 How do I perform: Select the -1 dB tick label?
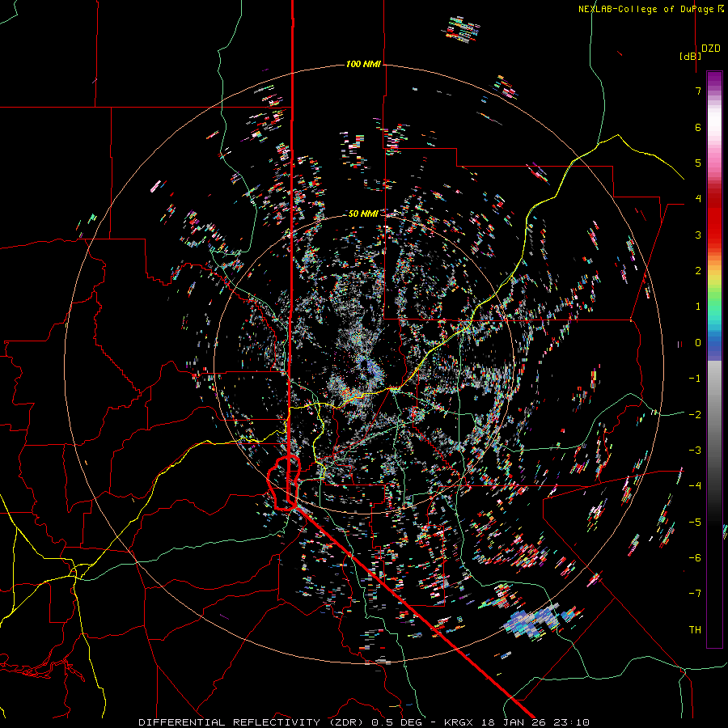click(x=695, y=379)
